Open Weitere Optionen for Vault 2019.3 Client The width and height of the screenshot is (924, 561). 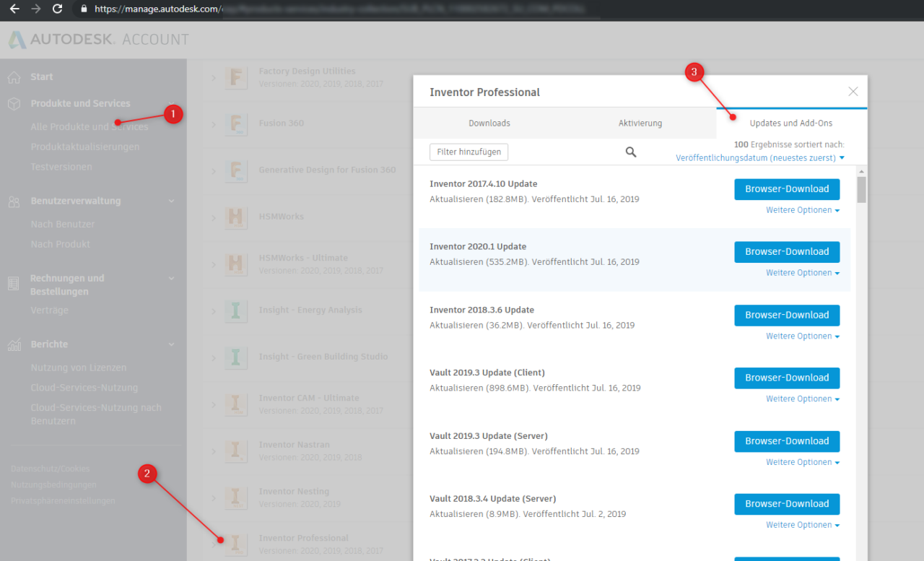tap(803, 399)
